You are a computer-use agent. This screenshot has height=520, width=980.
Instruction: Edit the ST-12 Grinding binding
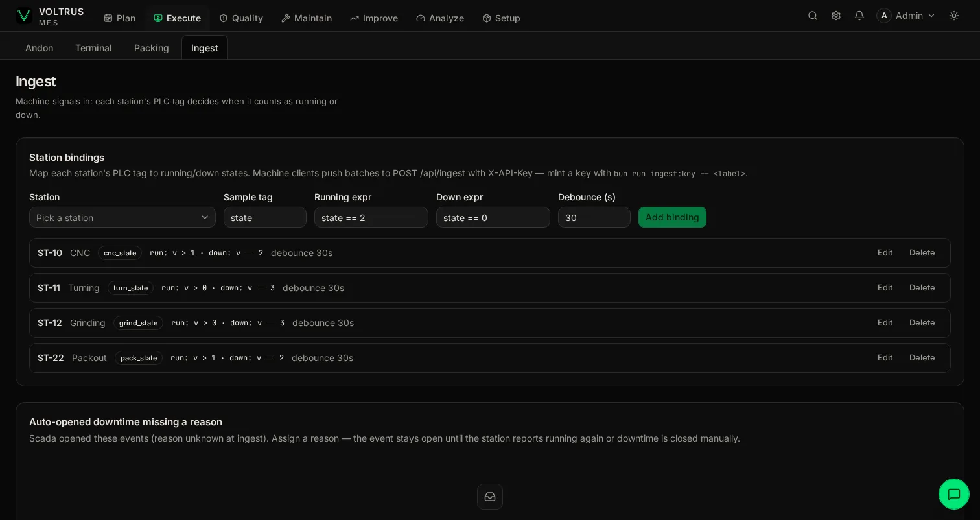(885, 323)
